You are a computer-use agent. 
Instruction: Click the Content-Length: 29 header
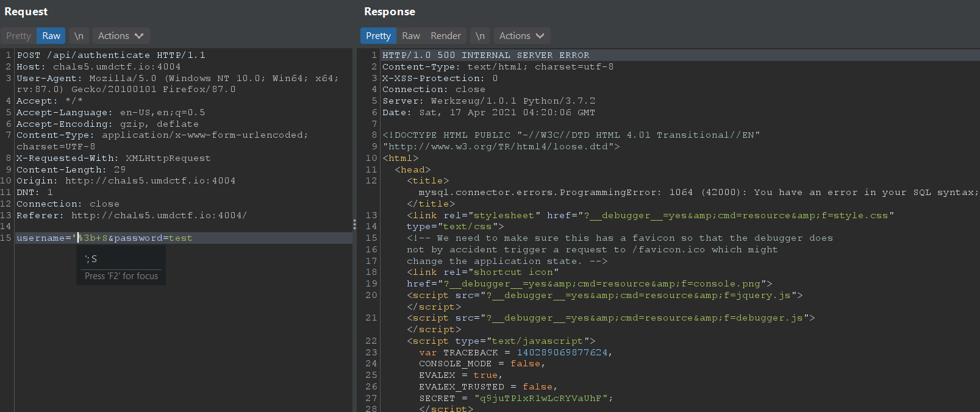pyautogui.click(x=71, y=169)
